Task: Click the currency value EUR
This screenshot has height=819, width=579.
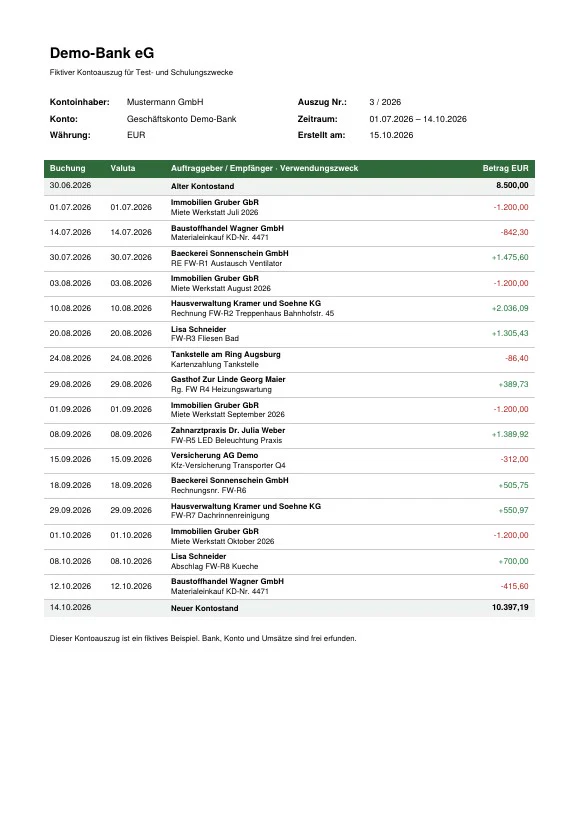Action: click(x=136, y=135)
